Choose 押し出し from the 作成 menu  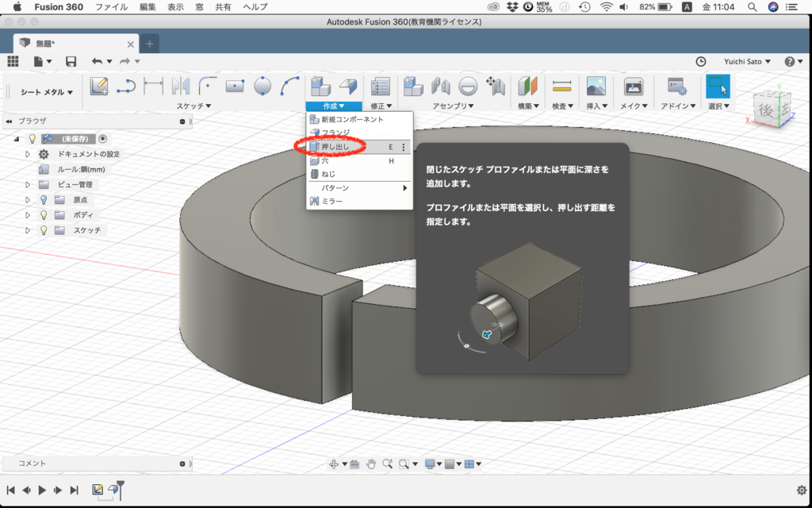coord(359,147)
